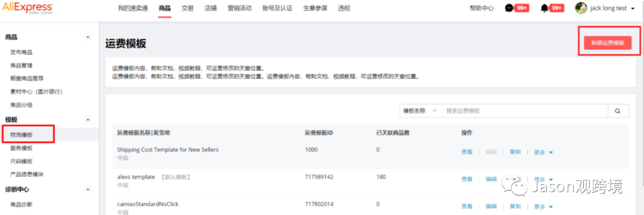This screenshot has width=644, height=215.
Task: Click 复制 for Shipping Cost Template for New Sellers
Action: click(515, 152)
